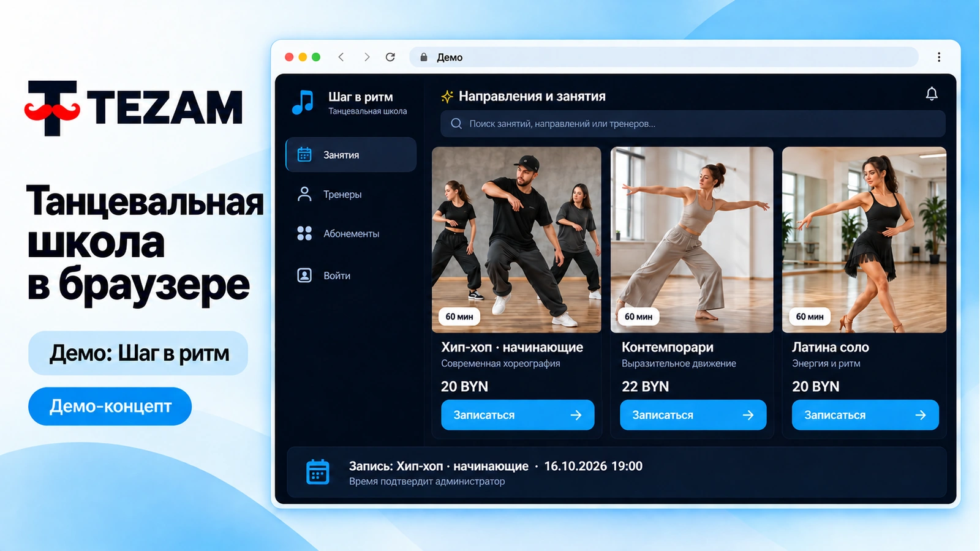Screen dimensions: 980x551
Task: Click the padlock icon in the address bar
Action: click(x=423, y=57)
